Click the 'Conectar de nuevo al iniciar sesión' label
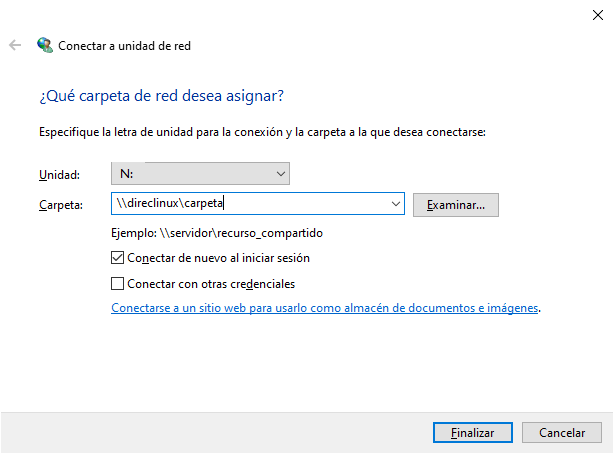The image size is (616, 460). tap(218, 258)
